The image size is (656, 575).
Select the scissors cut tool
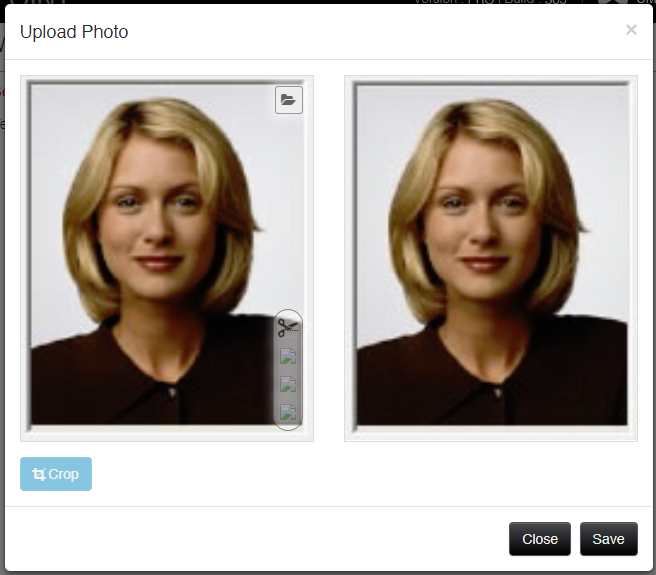click(288, 327)
